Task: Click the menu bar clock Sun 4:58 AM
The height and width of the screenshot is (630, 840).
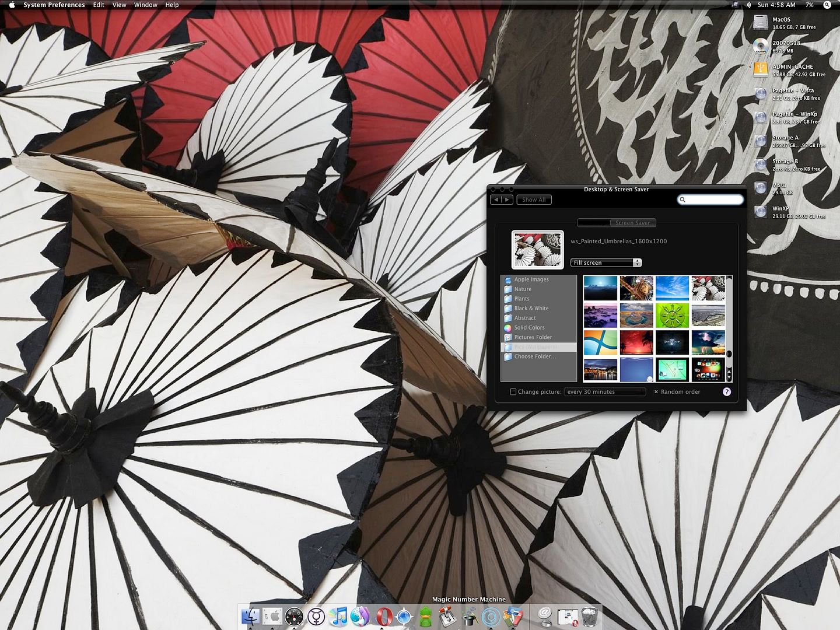Action: point(776,5)
